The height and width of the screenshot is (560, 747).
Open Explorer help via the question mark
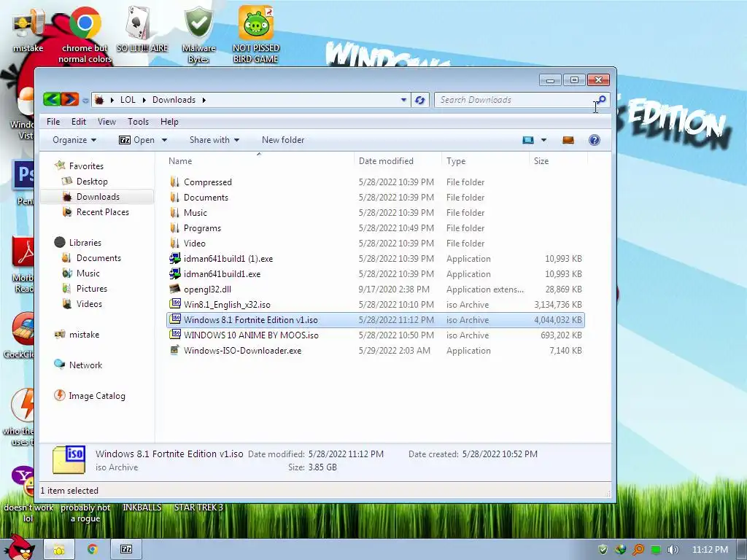594,140
